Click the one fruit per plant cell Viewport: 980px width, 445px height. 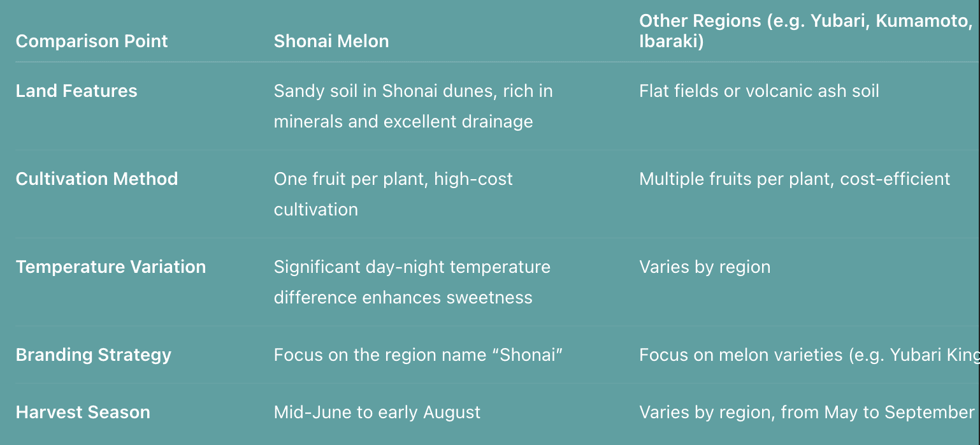click(x=393, y=194)
